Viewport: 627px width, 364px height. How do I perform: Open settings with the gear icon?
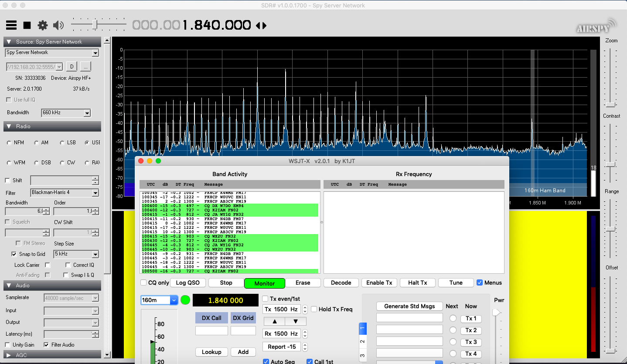click(x=43, y=25)
